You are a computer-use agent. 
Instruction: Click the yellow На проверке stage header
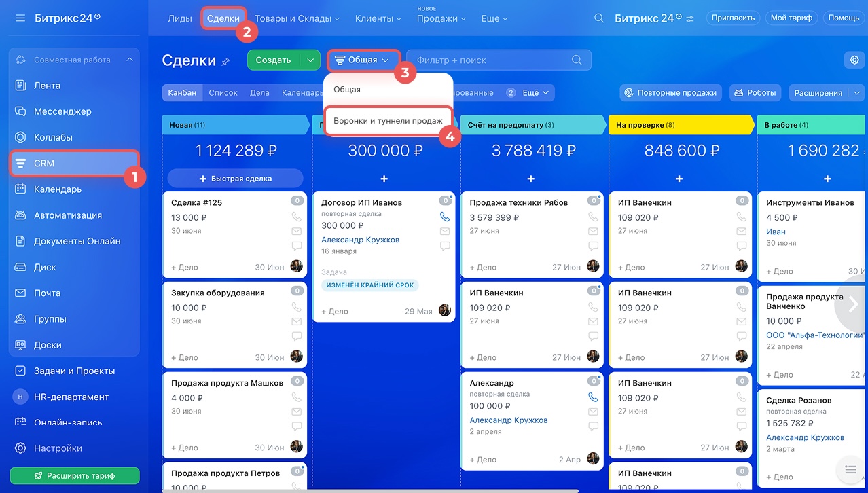[x=681, y=125]
